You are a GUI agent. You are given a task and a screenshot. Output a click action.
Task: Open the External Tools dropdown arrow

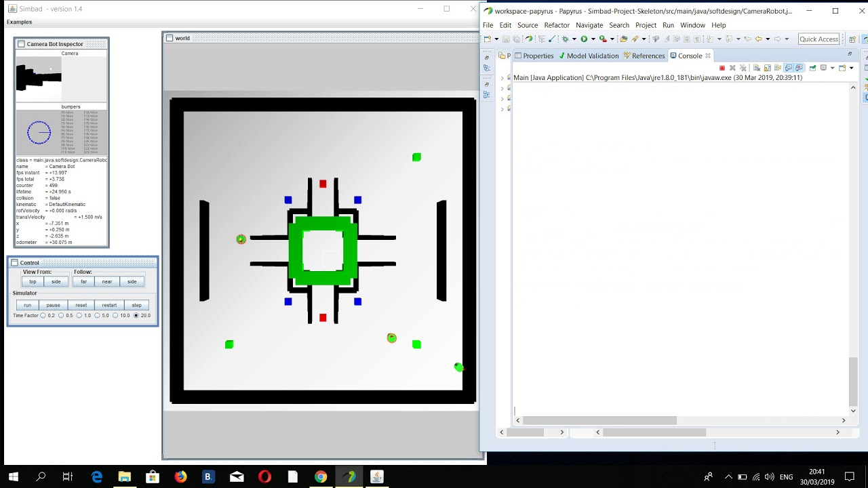point(612,39)
